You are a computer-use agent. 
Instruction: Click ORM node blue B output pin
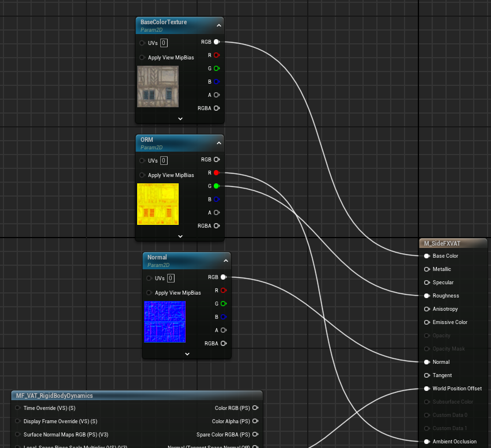point(217,199)
